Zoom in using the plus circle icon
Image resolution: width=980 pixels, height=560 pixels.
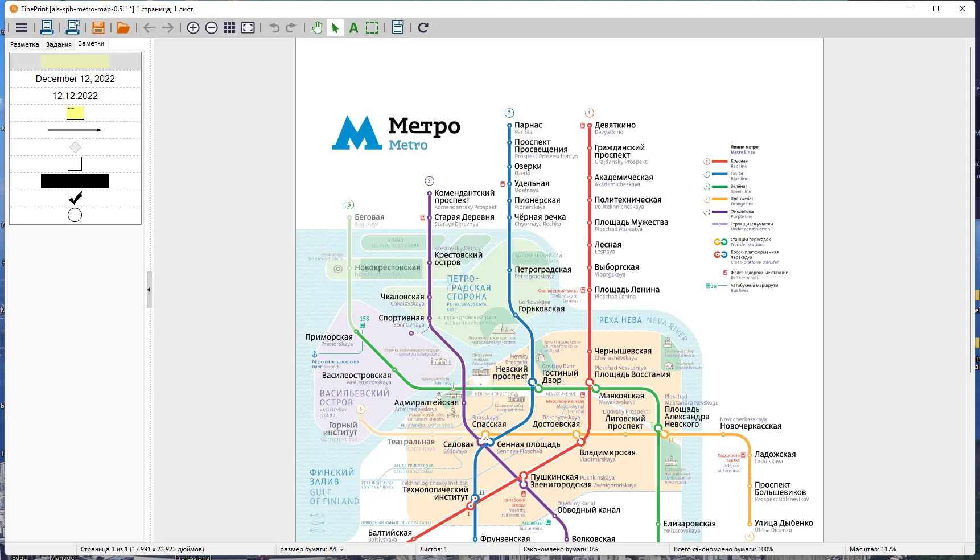pos(193,27)
